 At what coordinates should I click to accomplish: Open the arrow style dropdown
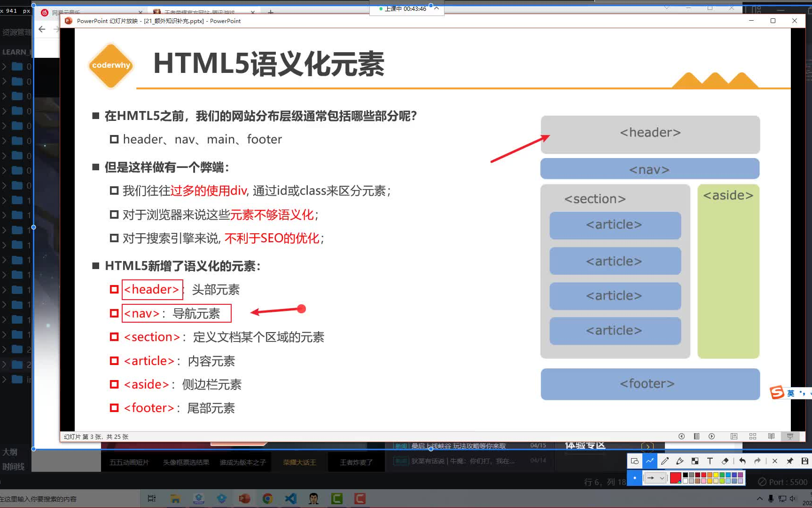[x=656, y=478]
